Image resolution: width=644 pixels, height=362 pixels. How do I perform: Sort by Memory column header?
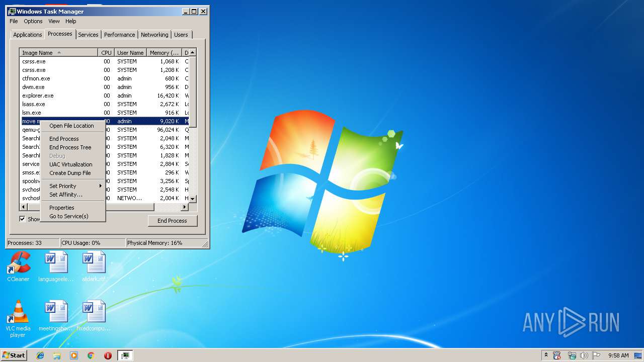coord(165,52)
